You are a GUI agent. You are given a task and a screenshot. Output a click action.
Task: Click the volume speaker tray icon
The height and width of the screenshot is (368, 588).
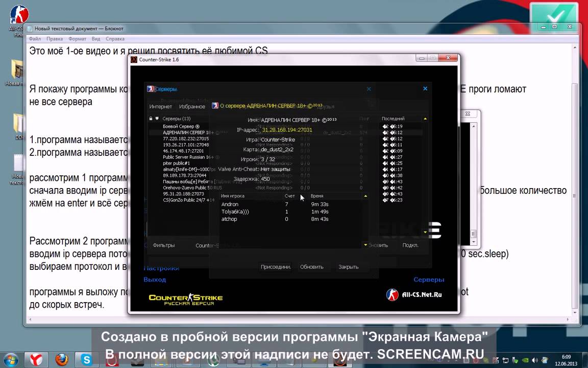534,360
